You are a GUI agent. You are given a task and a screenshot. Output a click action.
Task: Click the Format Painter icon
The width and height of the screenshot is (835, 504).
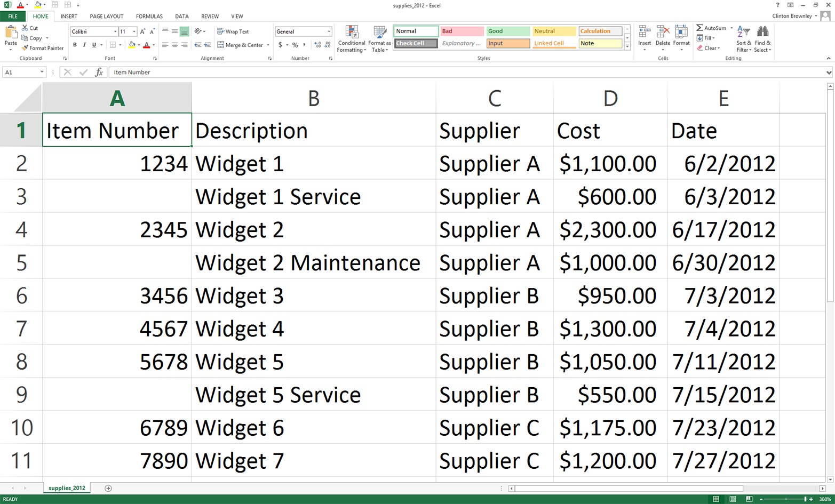point(25,48)
